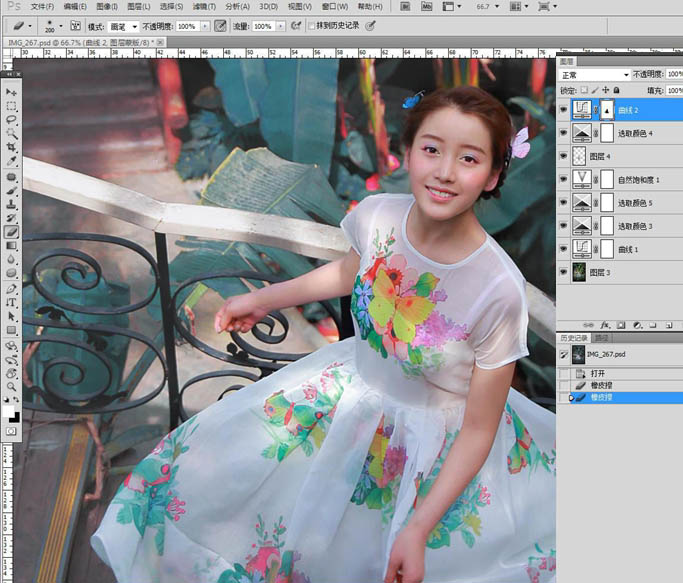This screenshot has width=683, height=583.
Task: Select the Zoom tool
Action: [x=11, y=387]
